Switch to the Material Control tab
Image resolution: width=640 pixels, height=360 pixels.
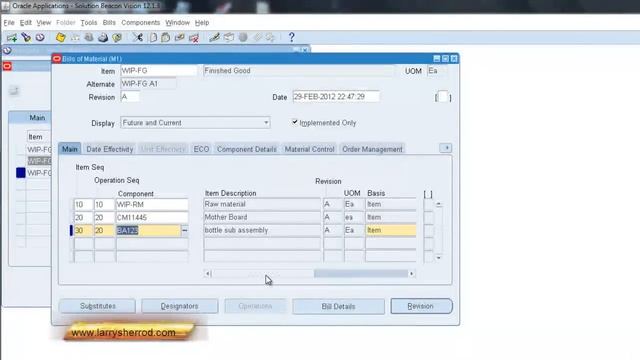[309, 149]
